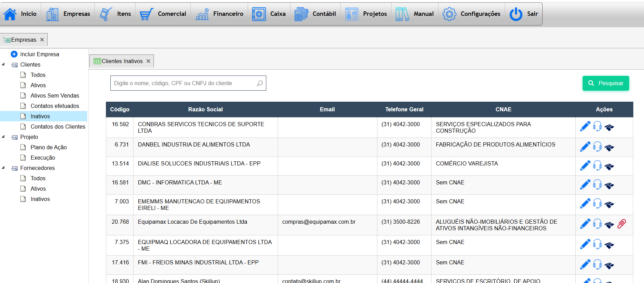This screenshot has height=283, width=644.
Task: Edit DMC - INFORMATICA row with pencil icon
Action: pyautogui.click(x=585, y=185)
